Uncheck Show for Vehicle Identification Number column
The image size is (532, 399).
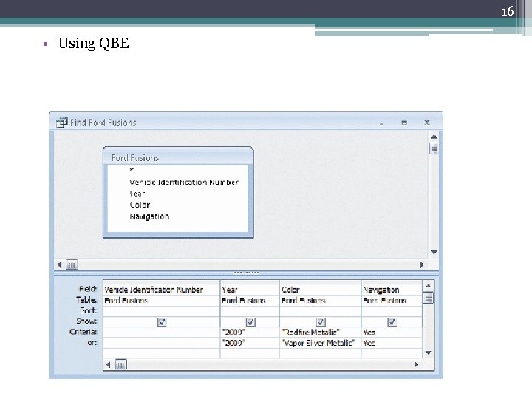coord(162,322)
